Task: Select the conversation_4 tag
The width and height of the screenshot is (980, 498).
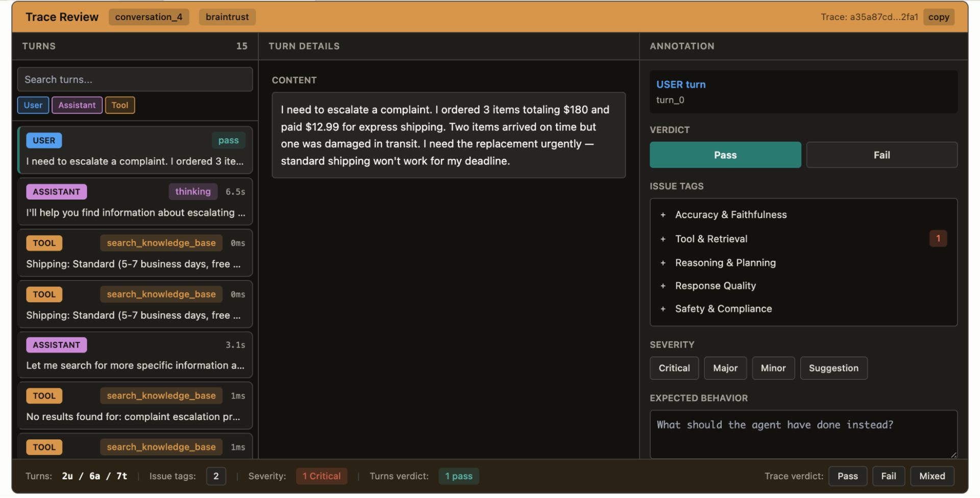Action: click(x=149, y=17)
